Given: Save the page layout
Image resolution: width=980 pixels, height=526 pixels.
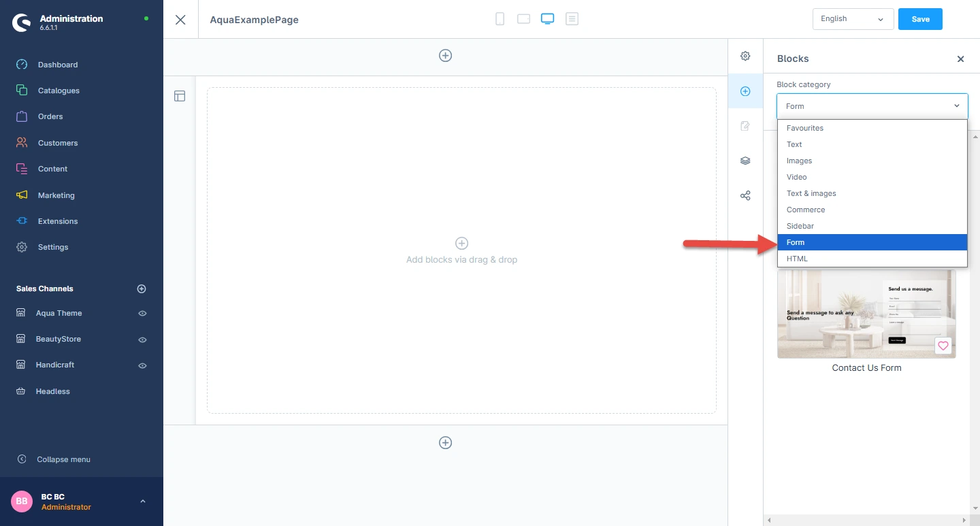Looking at the screenshot, I should pos(920,19).
